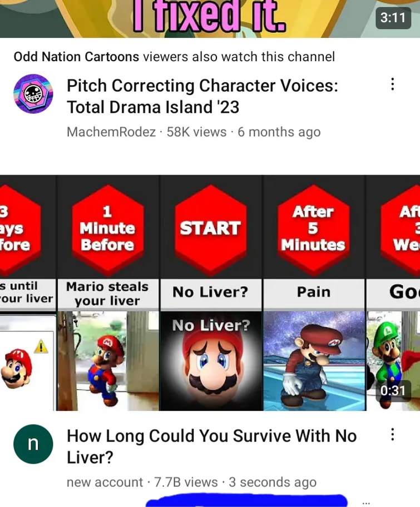Tap the 'Pain' slouching Mario image
Image resolution: width=420 pixels, height=507 pixels.
point(314,361)
